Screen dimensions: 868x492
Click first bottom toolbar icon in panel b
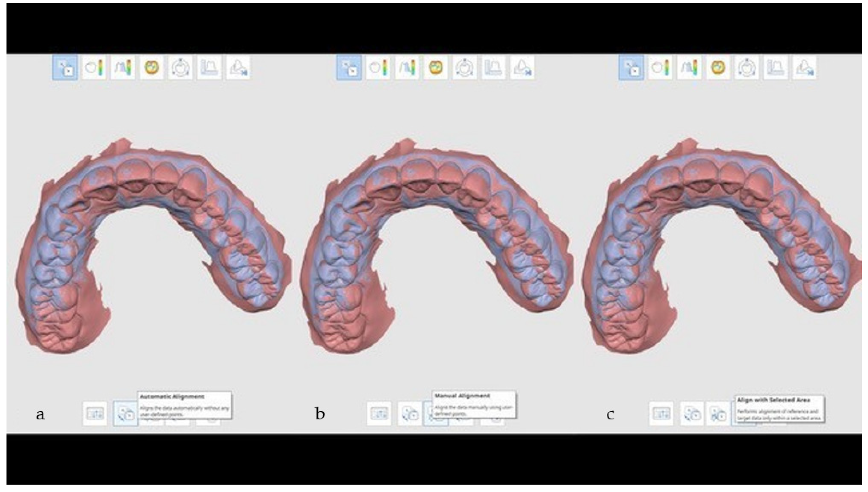coord(379,414)
